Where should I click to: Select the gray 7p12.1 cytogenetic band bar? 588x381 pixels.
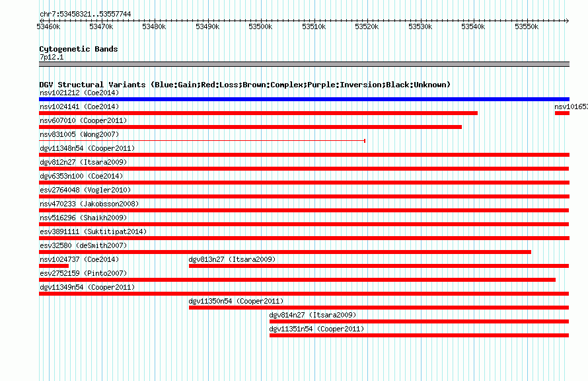(304, 64)
